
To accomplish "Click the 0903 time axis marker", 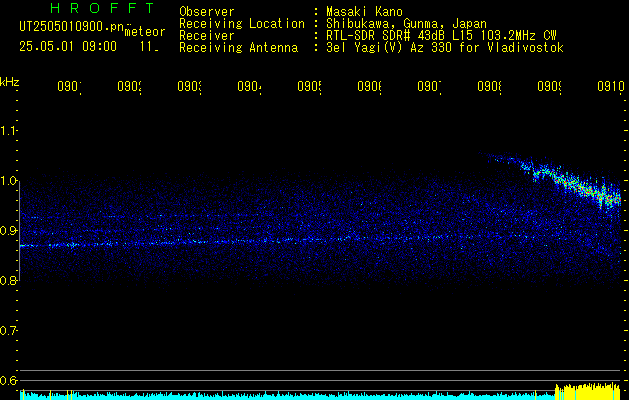I will [x=189, y=86].
